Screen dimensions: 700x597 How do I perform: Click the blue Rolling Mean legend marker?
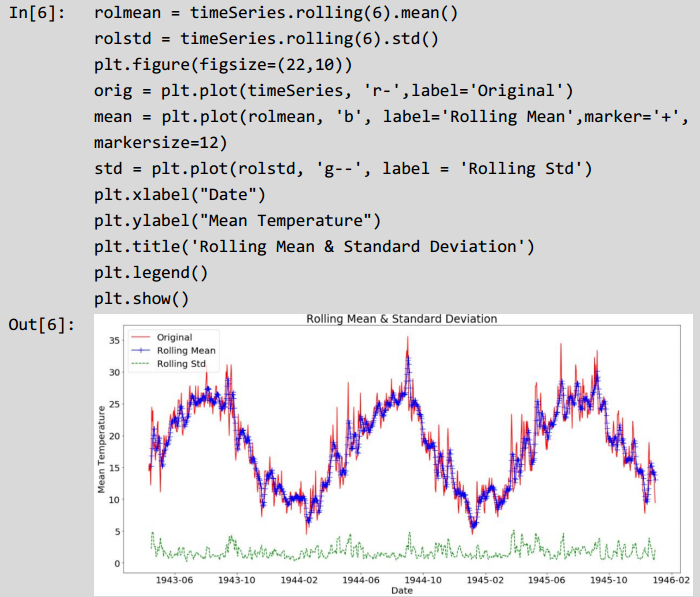[141, 351]
